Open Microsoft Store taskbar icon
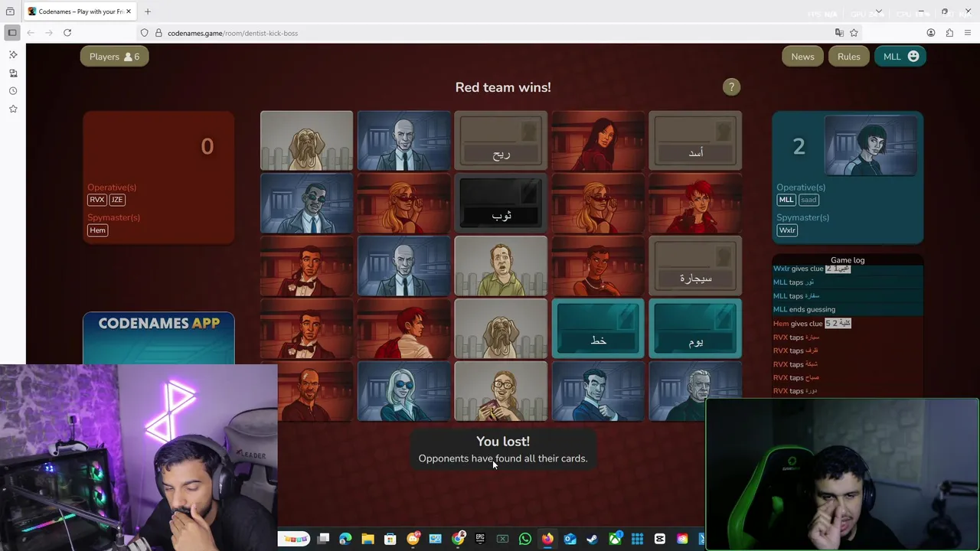Viewport: 980px width, 551px height. pyautogui.click(x=390, y=539)
